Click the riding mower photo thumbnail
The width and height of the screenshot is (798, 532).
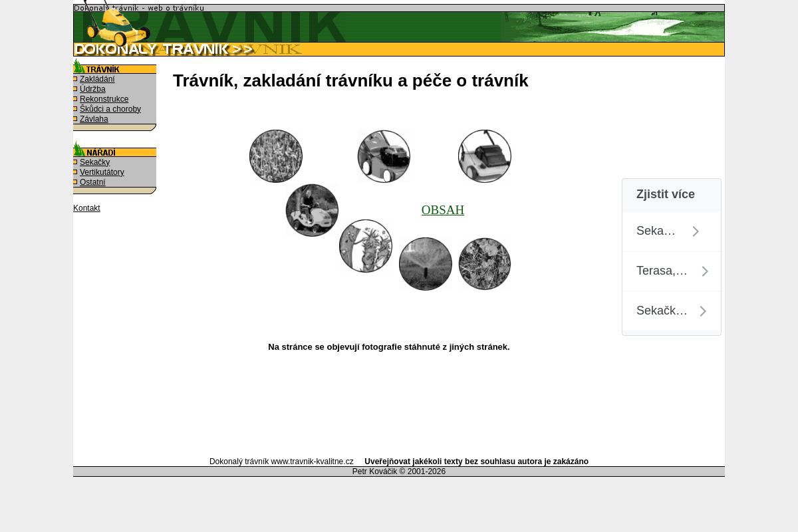click(312, 210)
